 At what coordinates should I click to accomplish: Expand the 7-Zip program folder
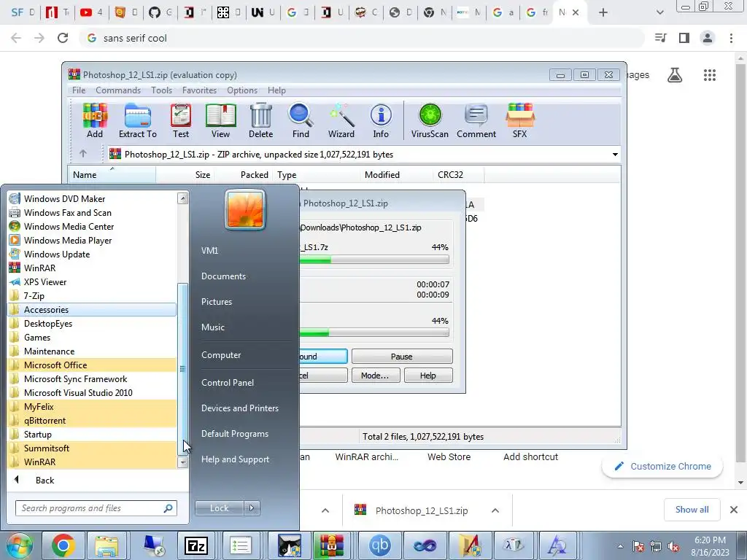click(93, 296)
